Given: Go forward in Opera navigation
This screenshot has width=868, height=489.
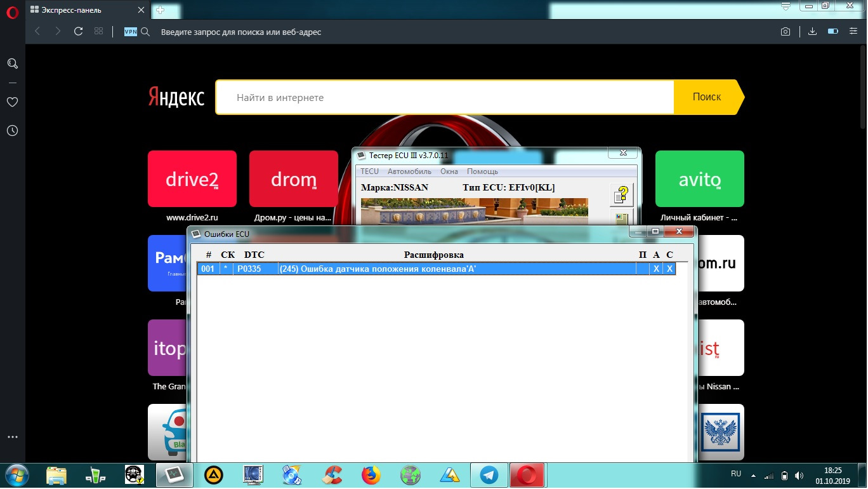Looking at the screenshot, I should pos(58,31).
